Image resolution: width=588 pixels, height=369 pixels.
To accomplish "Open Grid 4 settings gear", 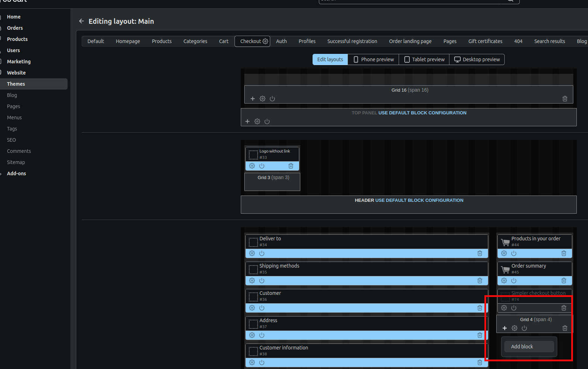I will click(514, 328).
